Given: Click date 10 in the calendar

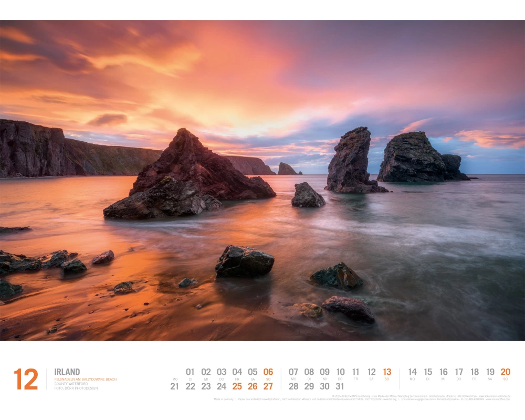Looking at the screenshot, I should click(340, 372).
